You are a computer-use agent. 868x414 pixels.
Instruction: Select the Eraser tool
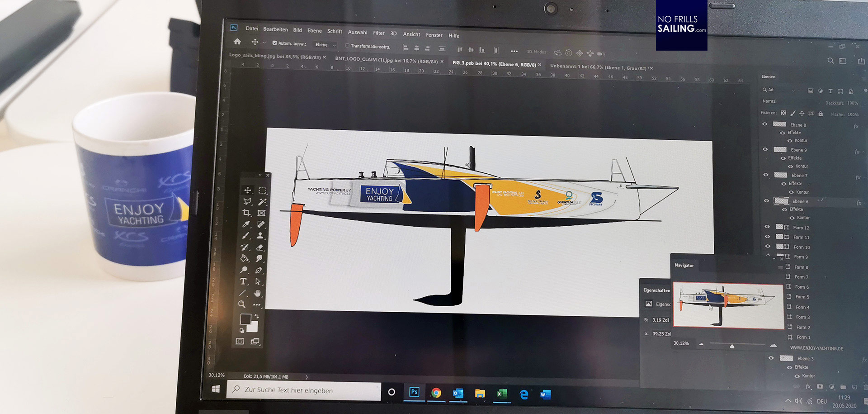(260, 247)
